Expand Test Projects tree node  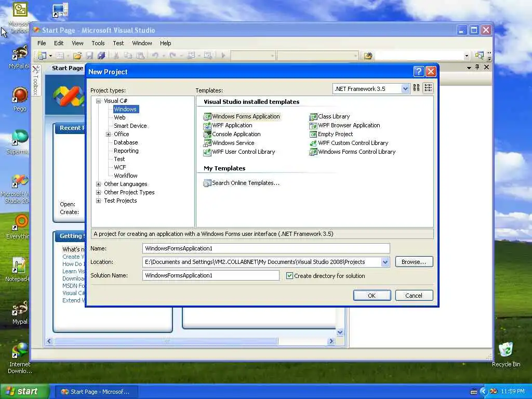coord(98,201)
